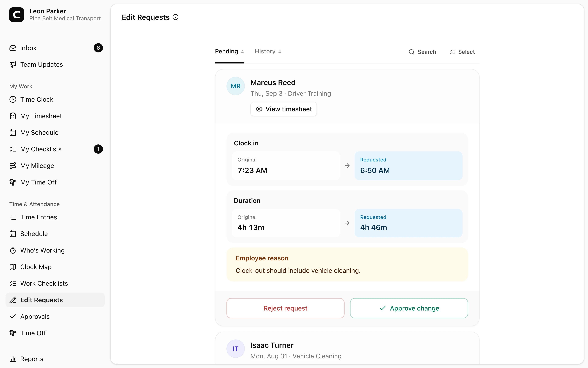This screenshot has width=588, height=368.
Task: Click the Clock Map icon
Action: [x=13, y=267]
